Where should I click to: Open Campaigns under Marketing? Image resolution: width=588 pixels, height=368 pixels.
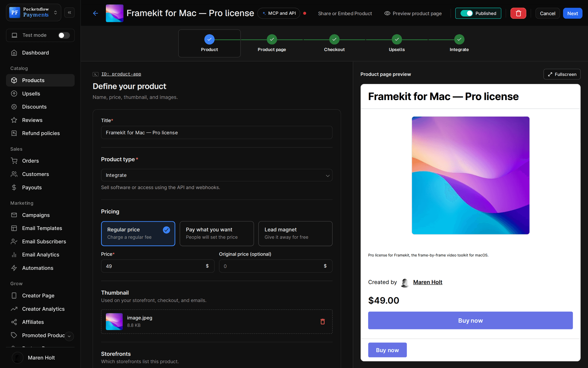point(40,215)
